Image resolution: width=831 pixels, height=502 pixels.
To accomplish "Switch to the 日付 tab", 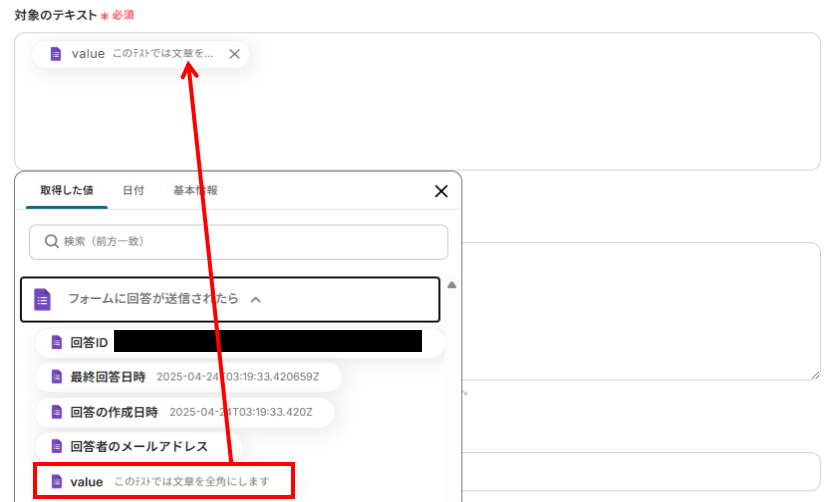I will [x=133, y=190].
